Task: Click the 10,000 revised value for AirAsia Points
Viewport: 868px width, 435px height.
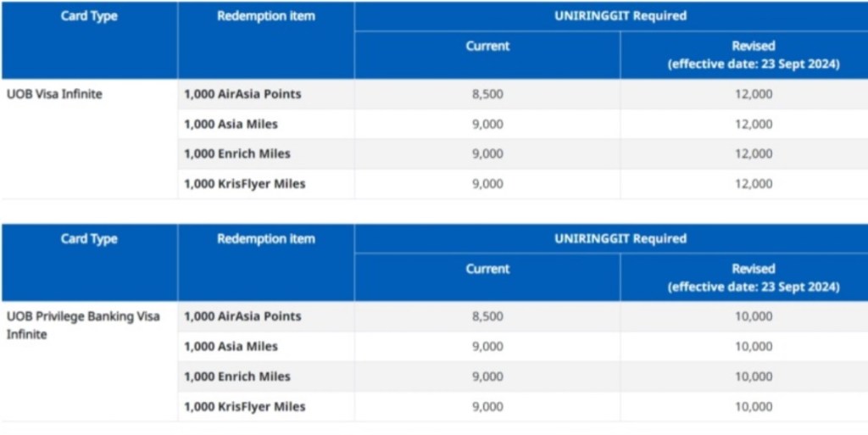Action: point(754,316)
